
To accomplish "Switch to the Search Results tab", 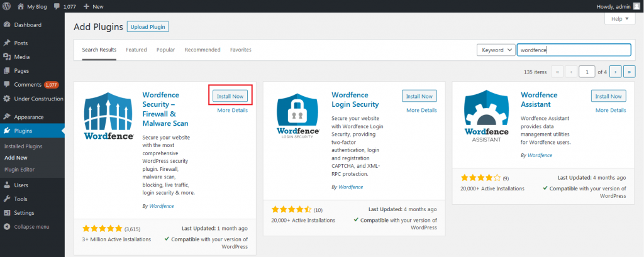I will pyautogui.click(x=99, y=50).
